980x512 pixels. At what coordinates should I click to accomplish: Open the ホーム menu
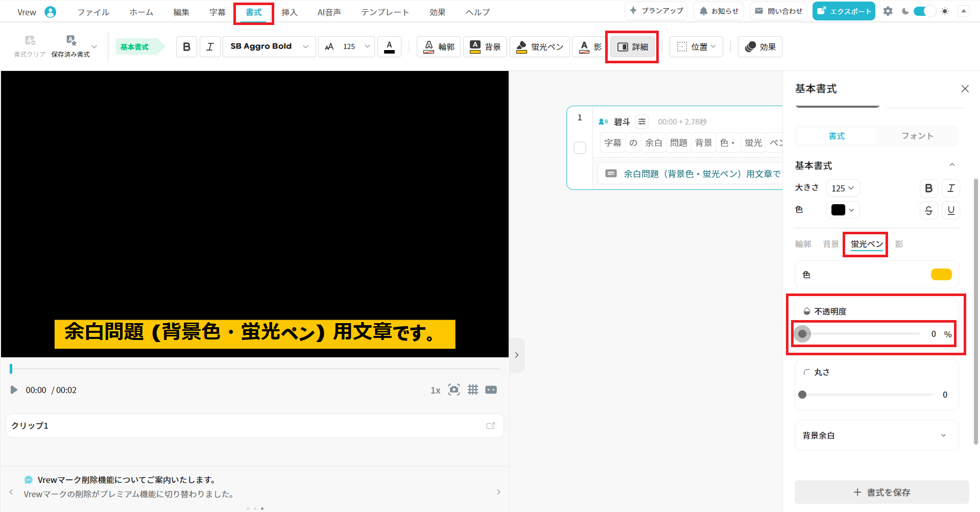[x=141, y=12]
